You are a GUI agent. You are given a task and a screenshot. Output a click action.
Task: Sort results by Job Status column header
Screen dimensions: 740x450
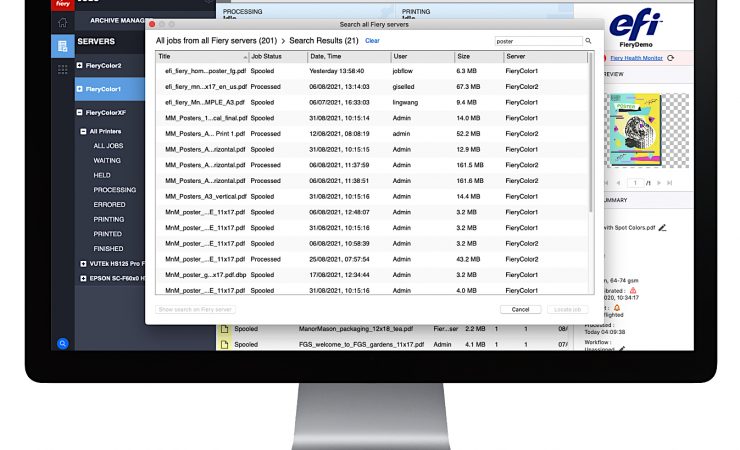point(267,57)
